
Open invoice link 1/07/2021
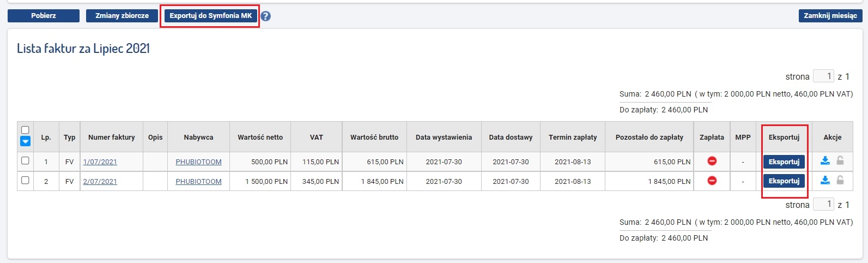click(100, 162)
